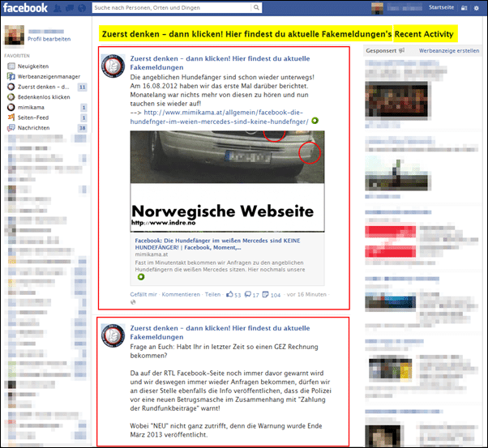Screen dimensions: 488x448
Task: Click the Facebook logo in header
Action: 25,8
